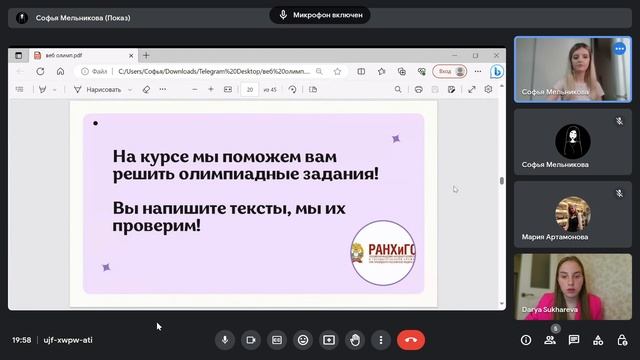This screenshot has height=360, width=640.
Task: Open PDF viewer settings gear
Action: [488, 89]
